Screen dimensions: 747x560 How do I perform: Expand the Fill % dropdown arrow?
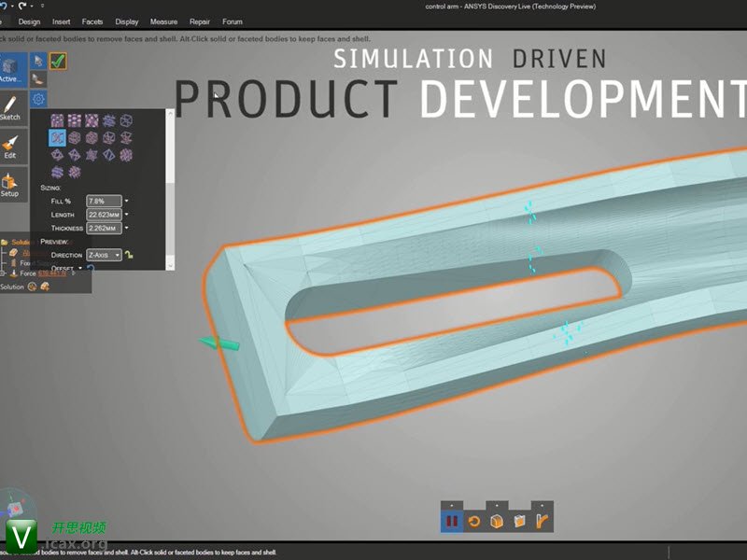pyautogui.click(x=127, y=201)
